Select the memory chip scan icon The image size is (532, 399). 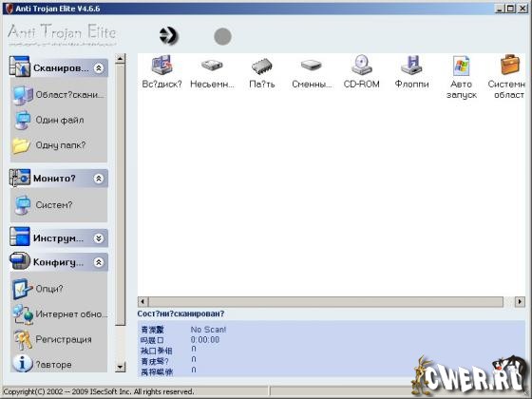pos(261,66)
